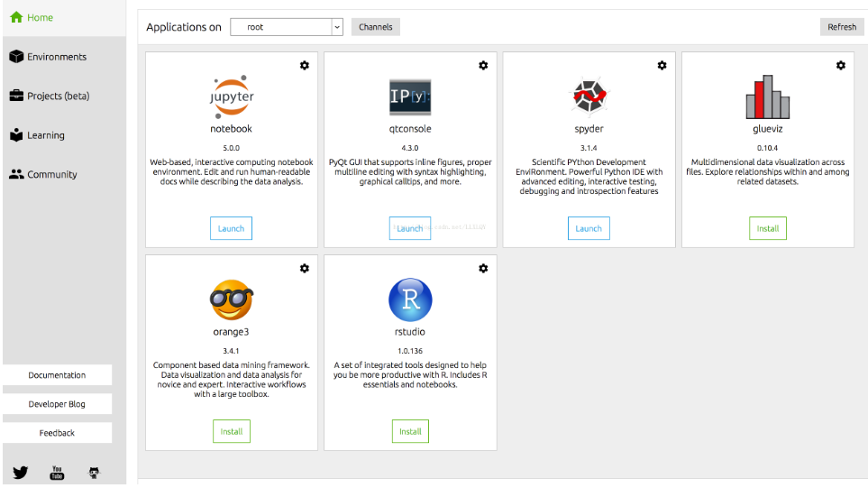Click the qtconsole version 4.3.0 text

pyautogui.click(x=410, y=148)
